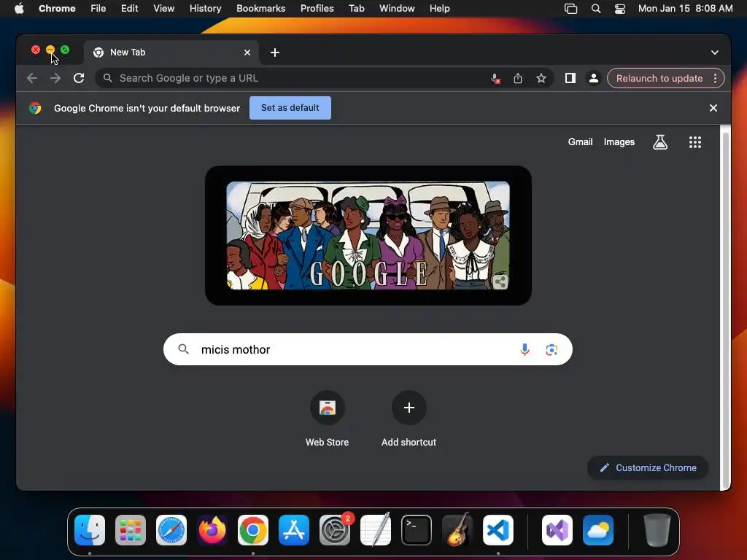Launch Safari from the dock

coord(171,529)
